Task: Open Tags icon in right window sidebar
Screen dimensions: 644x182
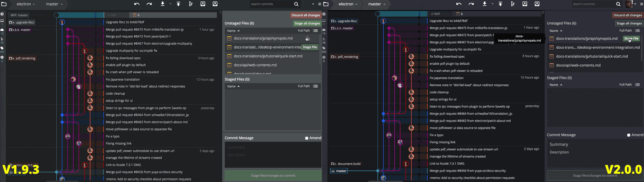Action: [324, 48]
